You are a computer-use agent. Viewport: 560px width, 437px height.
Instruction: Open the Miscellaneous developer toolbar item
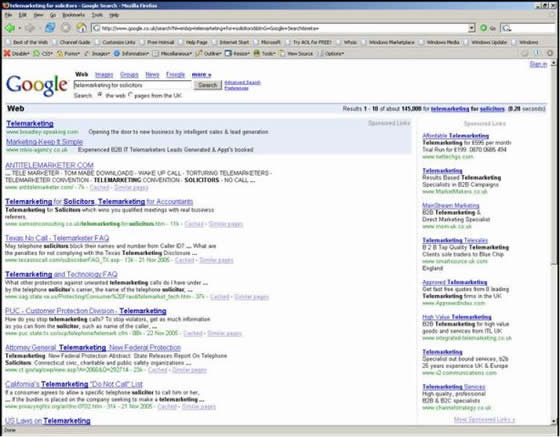click(172, 54)
